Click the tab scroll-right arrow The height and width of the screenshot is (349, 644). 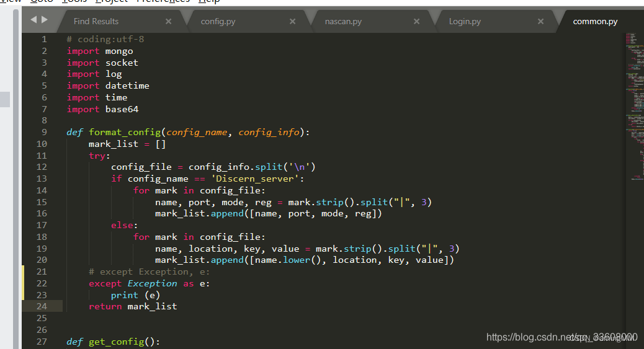pos(45,19)
